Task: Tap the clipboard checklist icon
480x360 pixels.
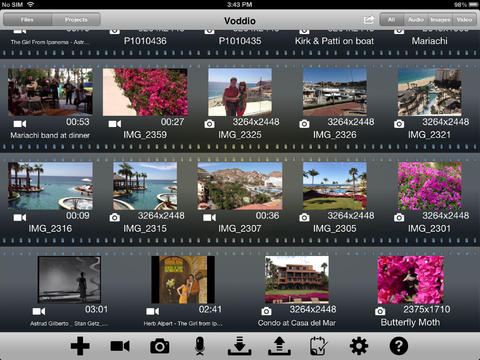Action: (x=319, y=346)
